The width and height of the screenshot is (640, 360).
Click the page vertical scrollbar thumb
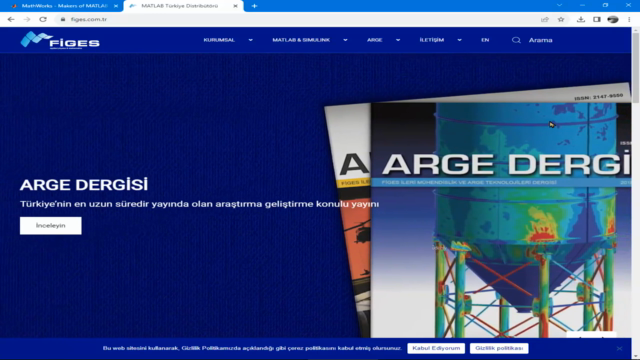pos(636,67)
